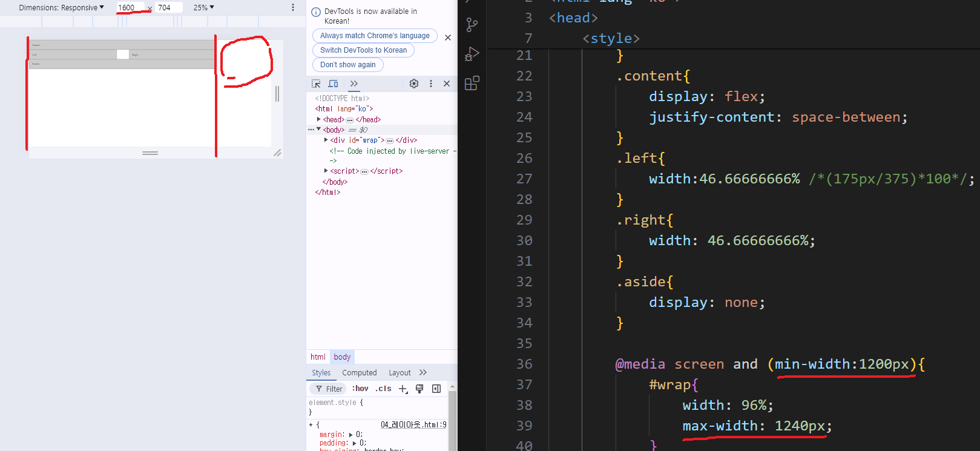Open VS Code Source Control view

[472, 25]
